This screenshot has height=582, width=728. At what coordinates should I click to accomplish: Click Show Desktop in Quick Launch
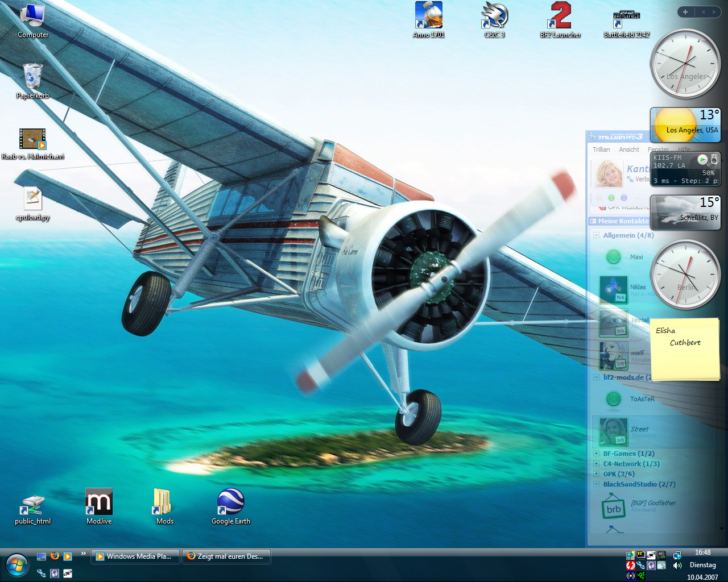coord(41,556)
